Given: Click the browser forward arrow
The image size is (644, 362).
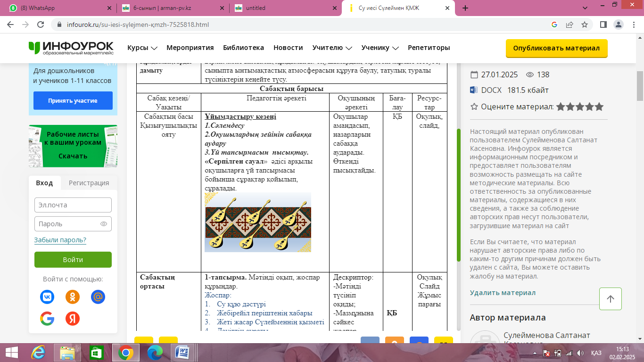Looking at the screenshot, I should 26,25.
